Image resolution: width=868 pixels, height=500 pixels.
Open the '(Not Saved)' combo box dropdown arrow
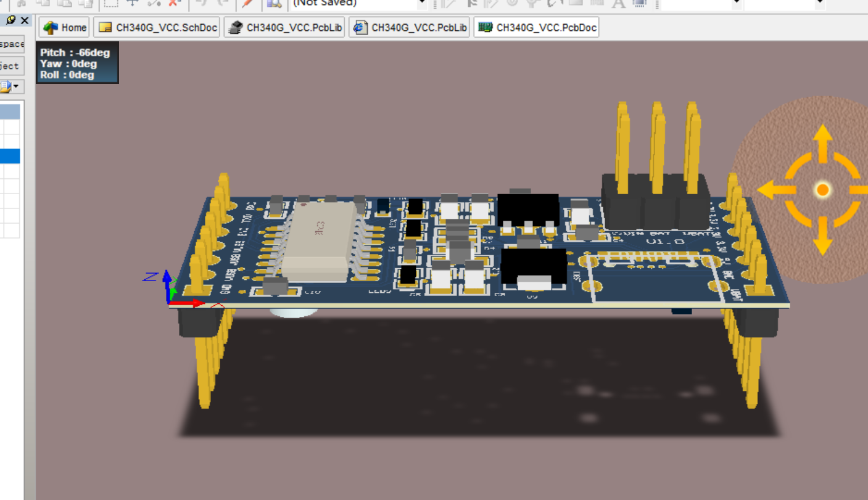423,3
